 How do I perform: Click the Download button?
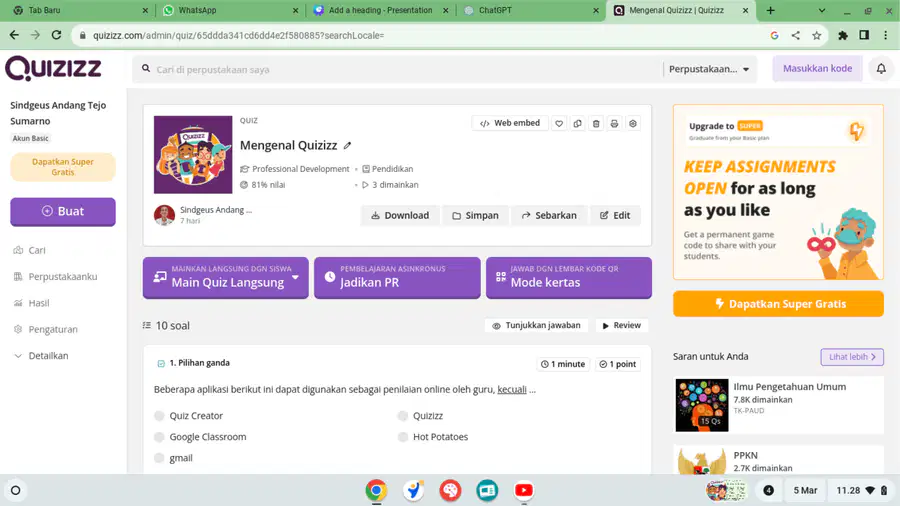click(x=400, y=216)
